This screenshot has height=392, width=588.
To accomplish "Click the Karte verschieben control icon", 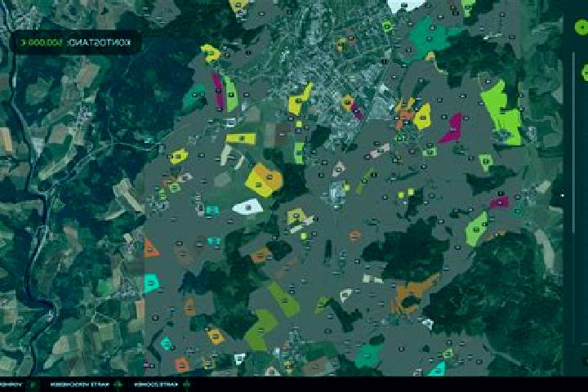I will coord(118,385).
